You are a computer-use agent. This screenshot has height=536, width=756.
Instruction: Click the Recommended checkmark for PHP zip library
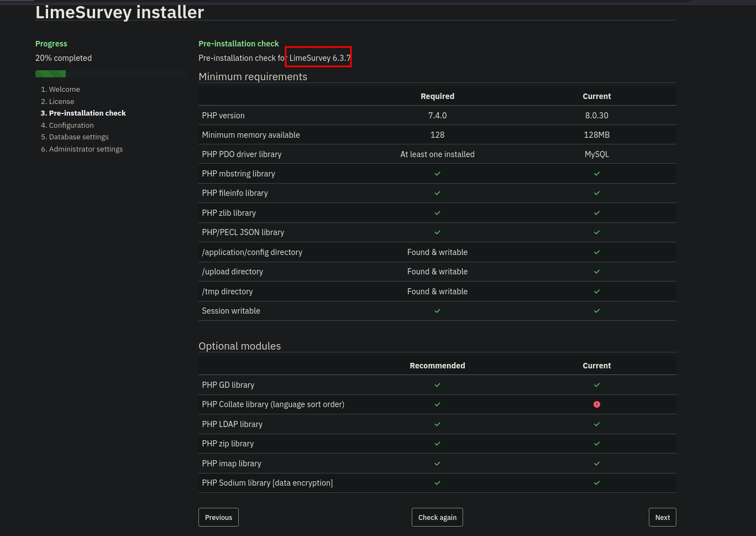click(437, 444)
